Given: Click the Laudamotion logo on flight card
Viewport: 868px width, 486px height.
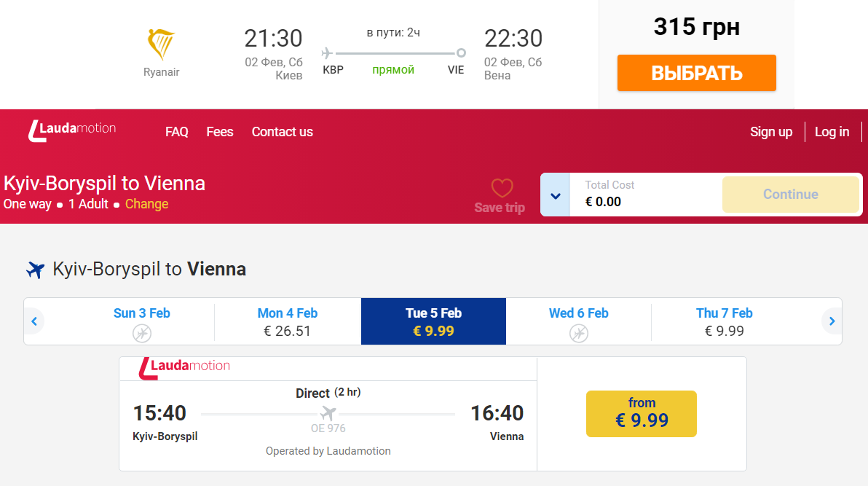Looking at the screenshot, I should point(184,367).
